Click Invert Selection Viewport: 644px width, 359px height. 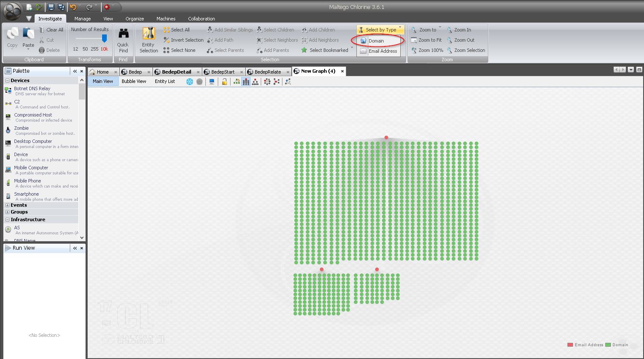click(x=183, y=40)
